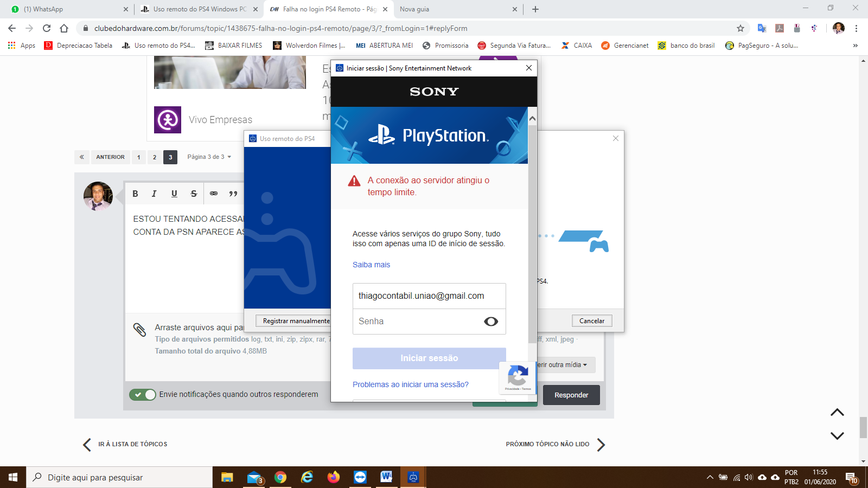Open 'banco do brasil' bookmark
The width and height of the screenshot is (868, 488).
coord(686,46)
